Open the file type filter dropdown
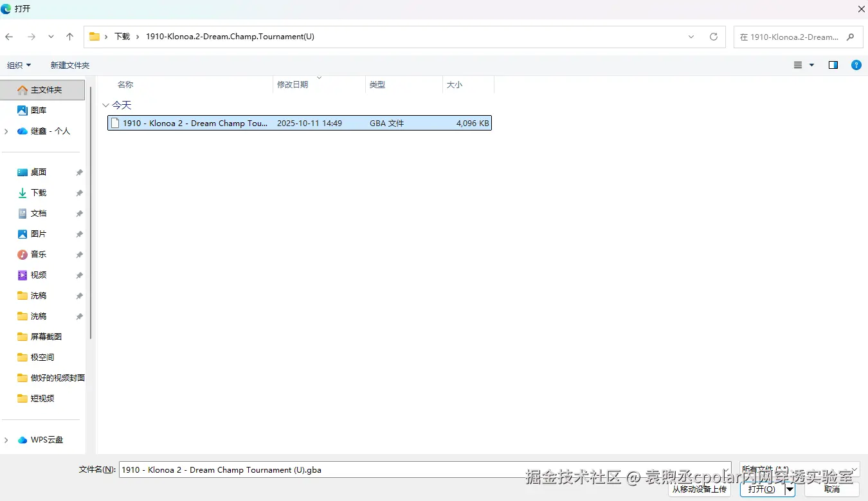This screenshot has width=868, height=501. tap(799, 470)
